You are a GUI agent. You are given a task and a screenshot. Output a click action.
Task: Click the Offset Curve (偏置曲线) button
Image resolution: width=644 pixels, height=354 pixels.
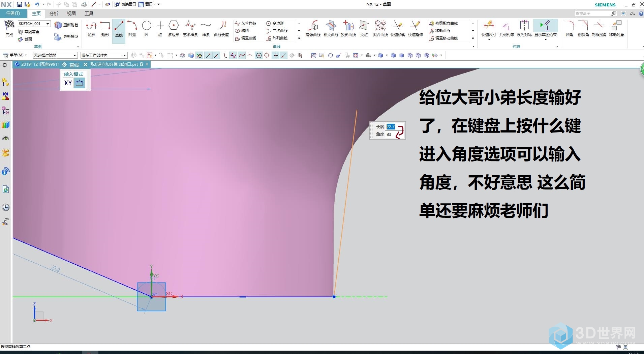(x=246, y=38)
